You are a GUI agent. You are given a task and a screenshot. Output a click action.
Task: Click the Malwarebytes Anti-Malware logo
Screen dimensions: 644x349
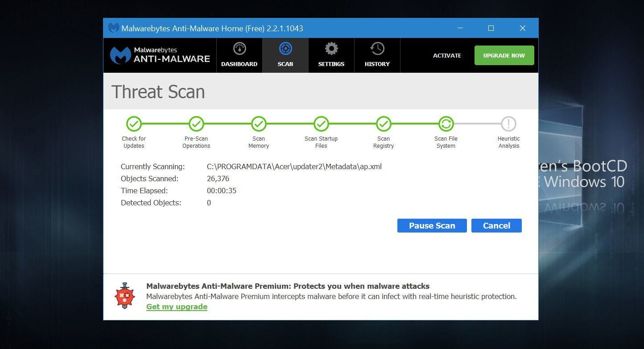160,55
